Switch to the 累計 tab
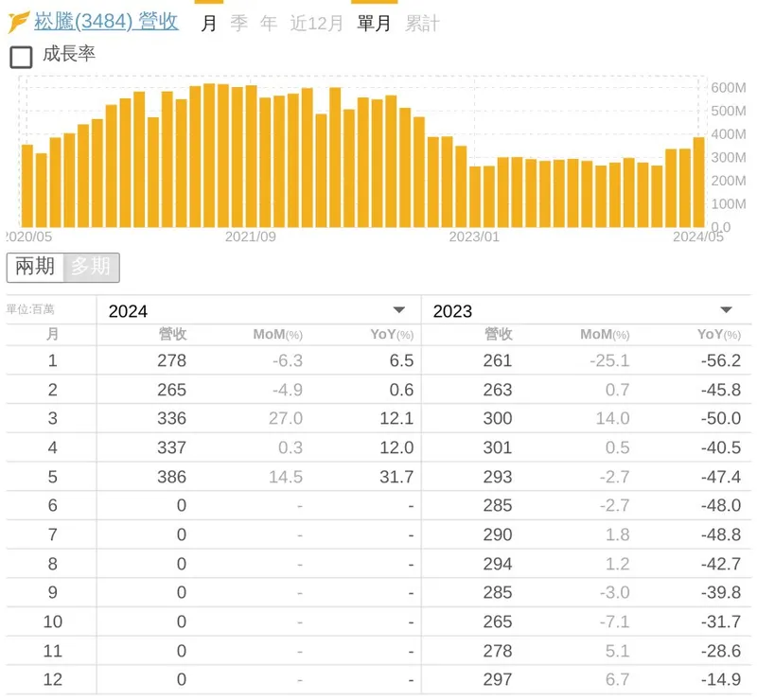This screenshot has width=757, height=700. (x=422, y=23)
